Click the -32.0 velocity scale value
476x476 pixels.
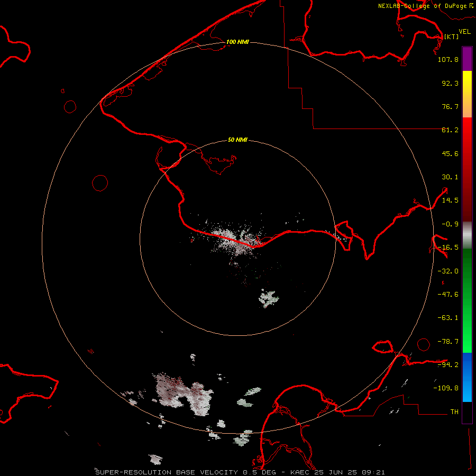pyautogui.click(x=448, y=271)
